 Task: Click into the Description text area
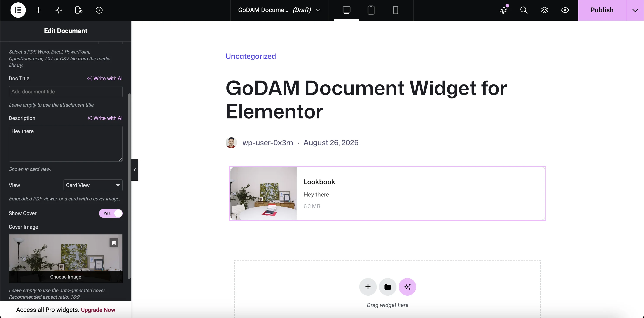coord(66,143)
